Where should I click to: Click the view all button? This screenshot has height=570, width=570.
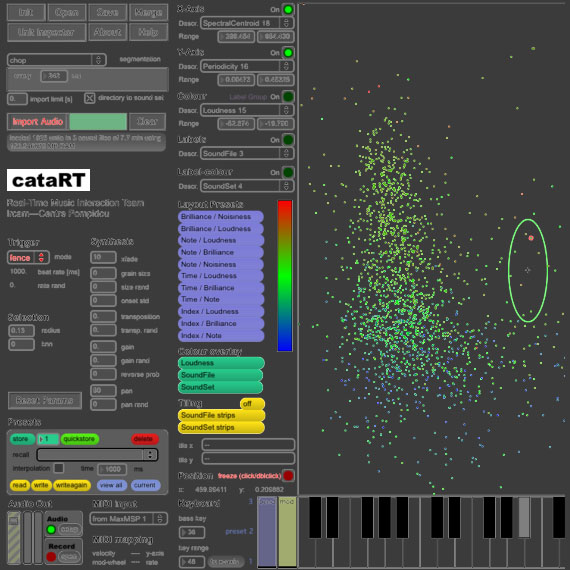(112, 485)
